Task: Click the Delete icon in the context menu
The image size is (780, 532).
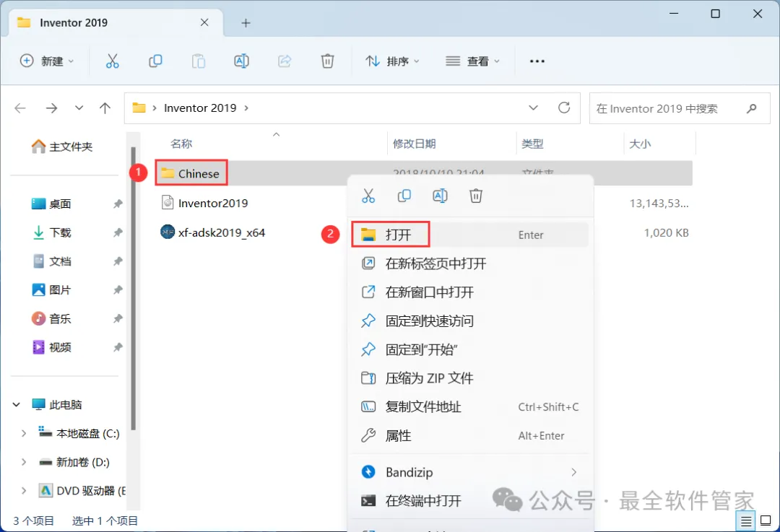Action: coord(476,196)
